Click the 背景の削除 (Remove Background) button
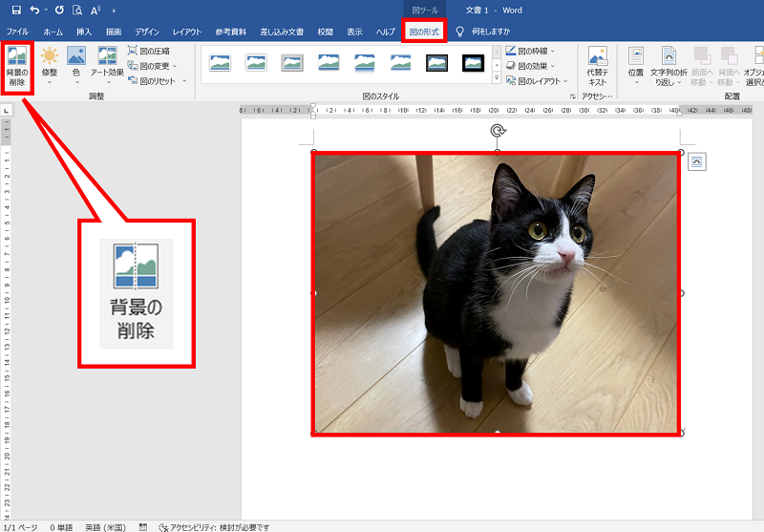The width and height of the screenshot is (764, 532). tap(17, 66)
